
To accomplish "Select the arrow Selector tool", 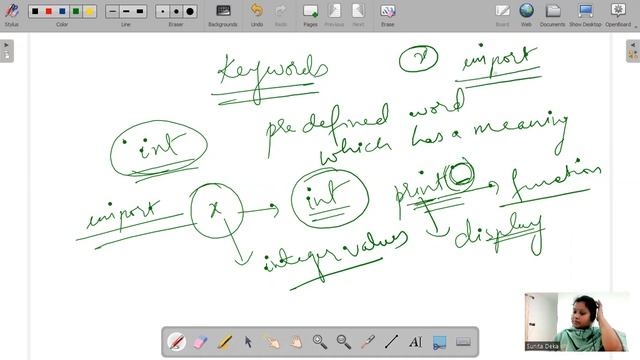I will click(x=248, y=342).
